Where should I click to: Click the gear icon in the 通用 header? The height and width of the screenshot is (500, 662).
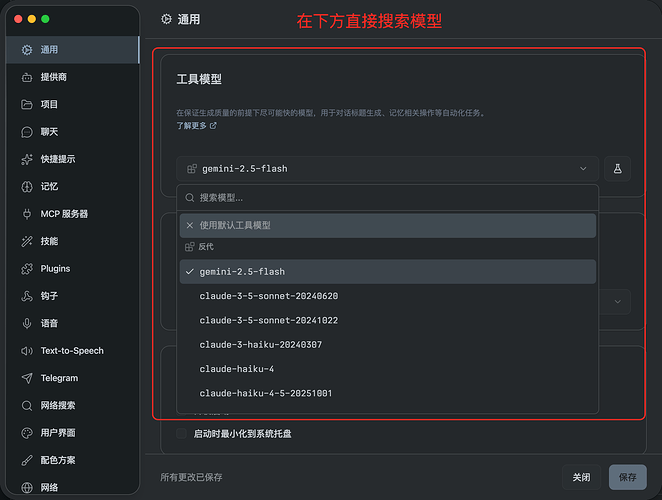pyautogui.click(x=166, y=19)
